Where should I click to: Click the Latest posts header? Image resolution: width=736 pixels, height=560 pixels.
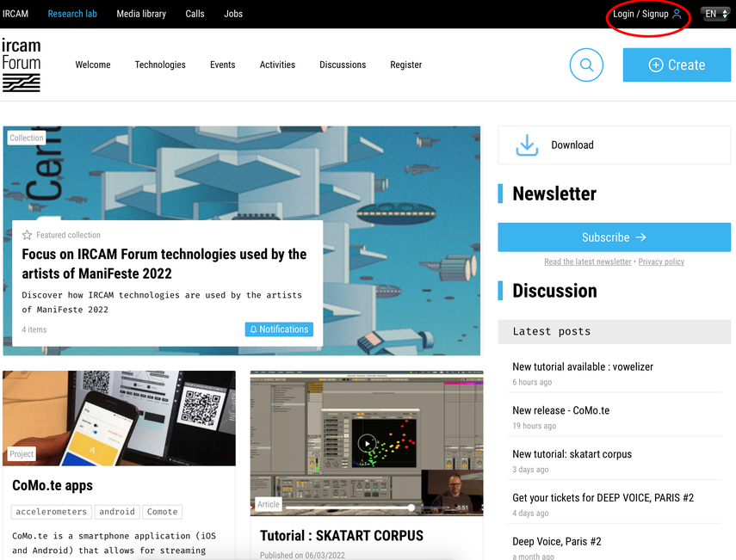pos(614,331)
